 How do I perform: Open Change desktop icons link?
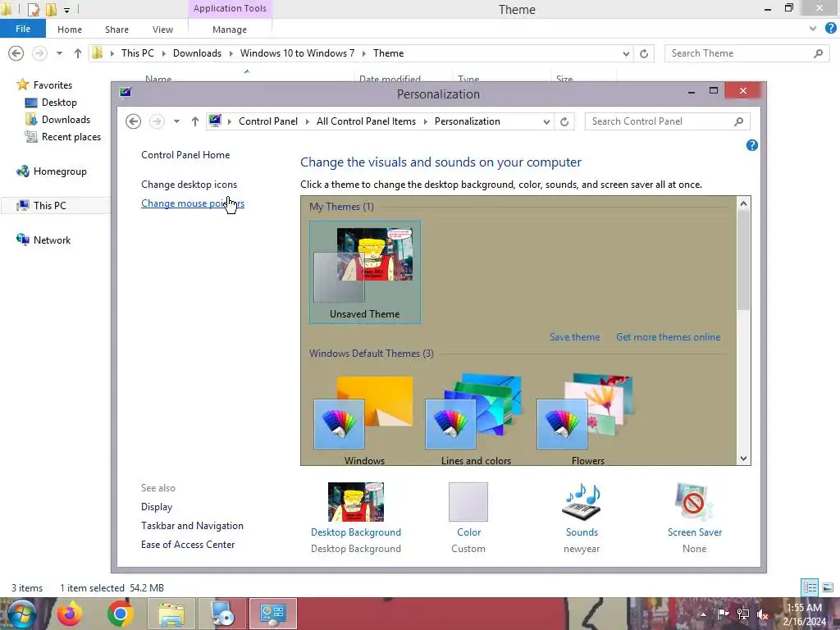[x=189, y=185]
